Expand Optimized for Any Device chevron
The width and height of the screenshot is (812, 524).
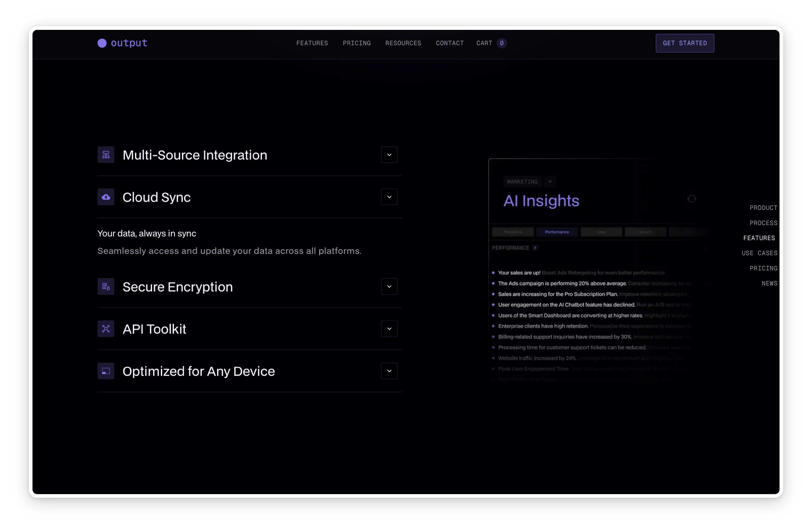tap(389, 371)
